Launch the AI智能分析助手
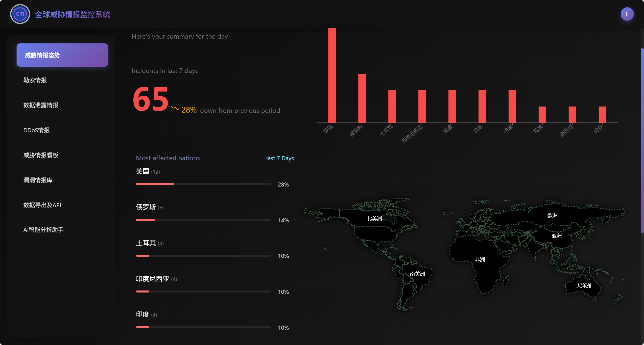The height and width of the screenshot is (345, 644). [43, 230]
